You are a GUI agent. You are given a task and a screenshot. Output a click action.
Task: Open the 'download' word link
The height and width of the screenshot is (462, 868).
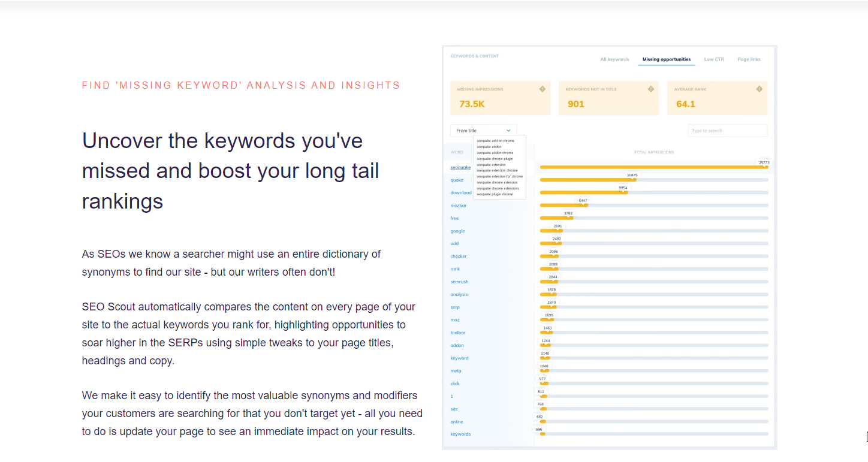[x=461, y=193]
